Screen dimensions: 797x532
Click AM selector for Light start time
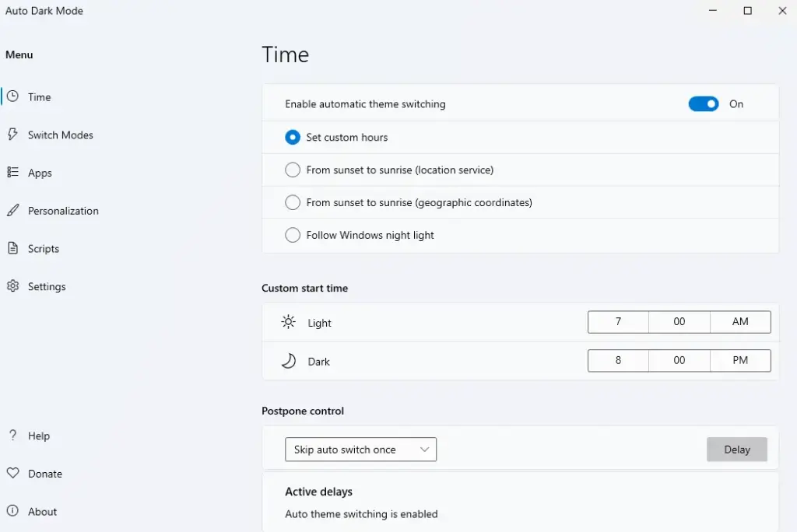tap(740, 322)
